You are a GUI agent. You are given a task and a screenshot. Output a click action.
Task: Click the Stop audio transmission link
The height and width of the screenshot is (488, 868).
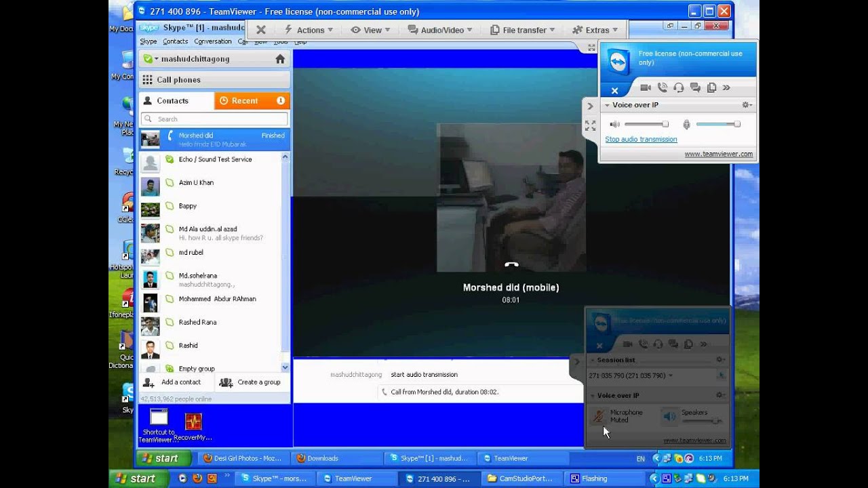[641, 139]
